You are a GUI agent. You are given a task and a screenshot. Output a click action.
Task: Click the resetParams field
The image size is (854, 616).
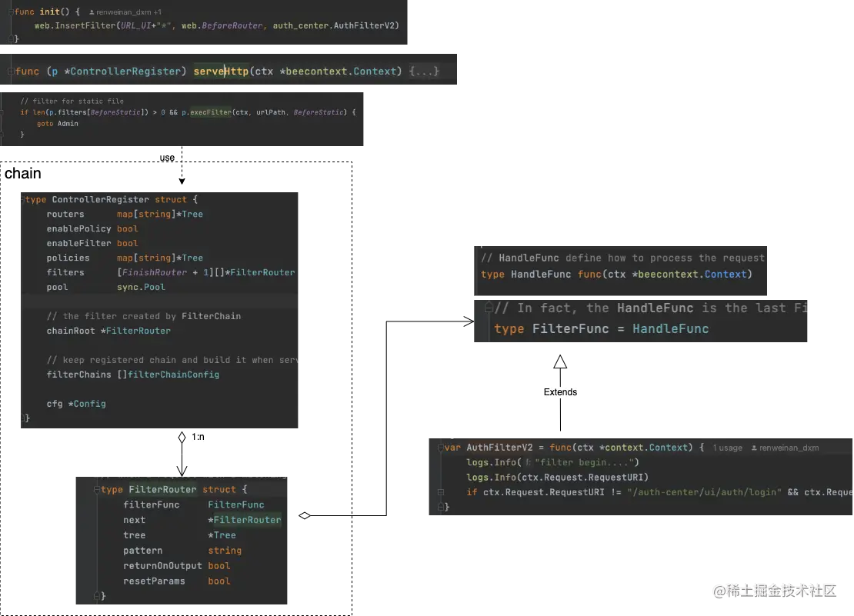click(x=154, y=581)
